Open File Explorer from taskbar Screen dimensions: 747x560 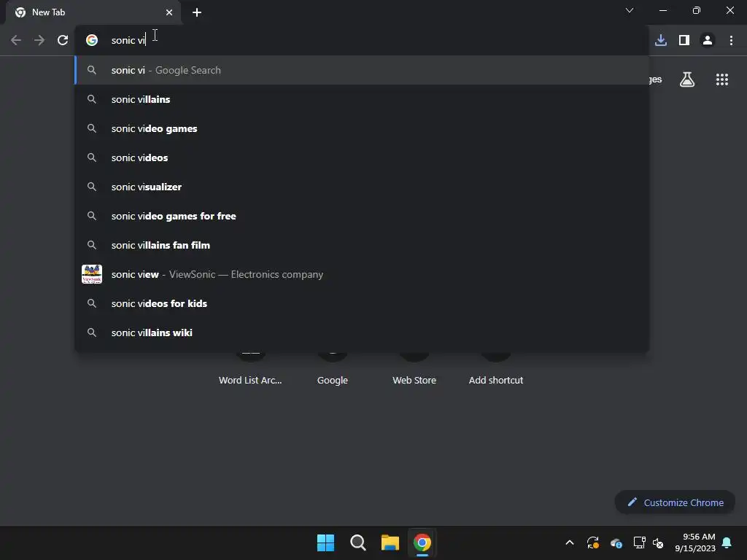coord(390,542)
